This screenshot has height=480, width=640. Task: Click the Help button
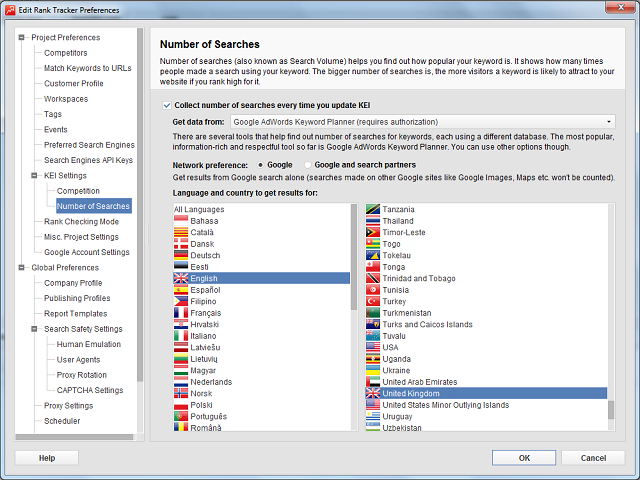point(47,458)
